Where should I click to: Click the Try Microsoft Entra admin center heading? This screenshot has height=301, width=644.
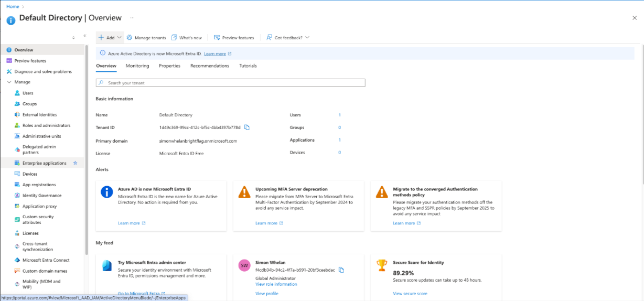click(x=152, y=263)
